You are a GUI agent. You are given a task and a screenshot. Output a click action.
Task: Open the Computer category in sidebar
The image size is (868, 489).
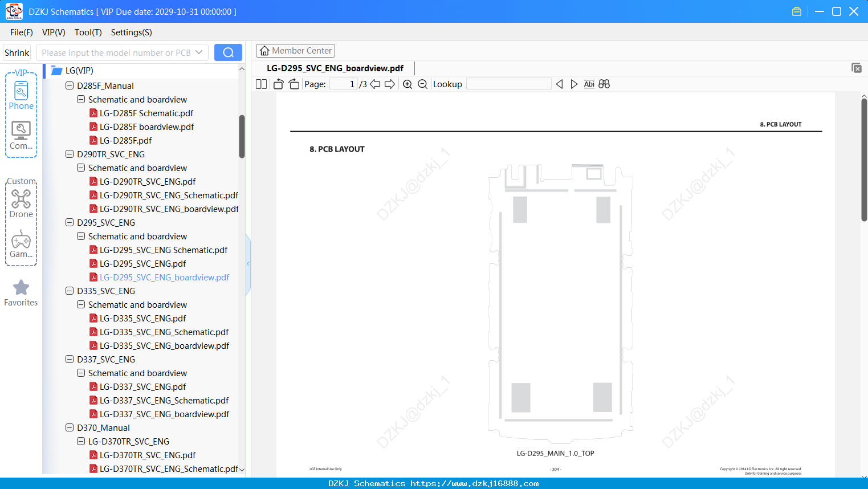click(x=21, y=136)
